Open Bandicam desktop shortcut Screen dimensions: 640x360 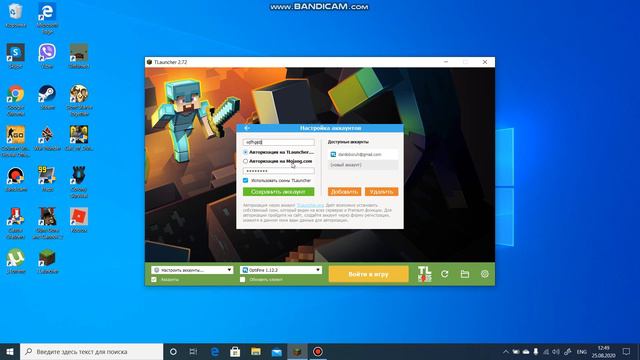pos(16,180)
